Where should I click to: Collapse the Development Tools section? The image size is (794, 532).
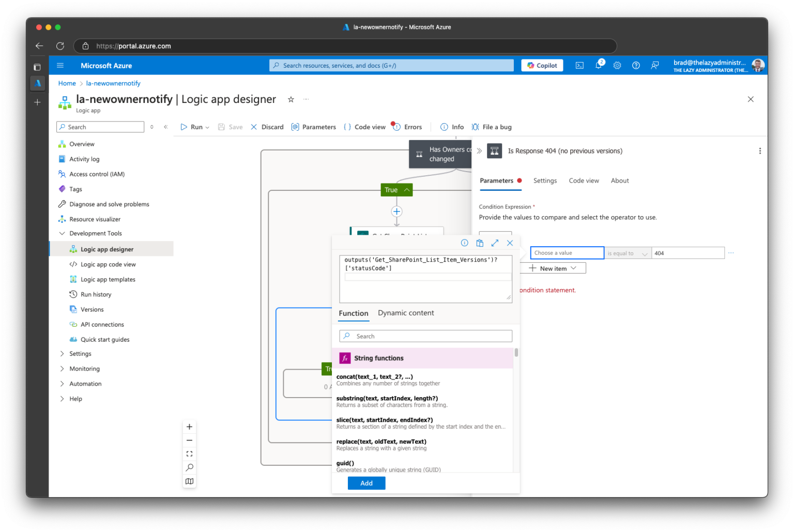pyautogui.click(x=62, y=234)
